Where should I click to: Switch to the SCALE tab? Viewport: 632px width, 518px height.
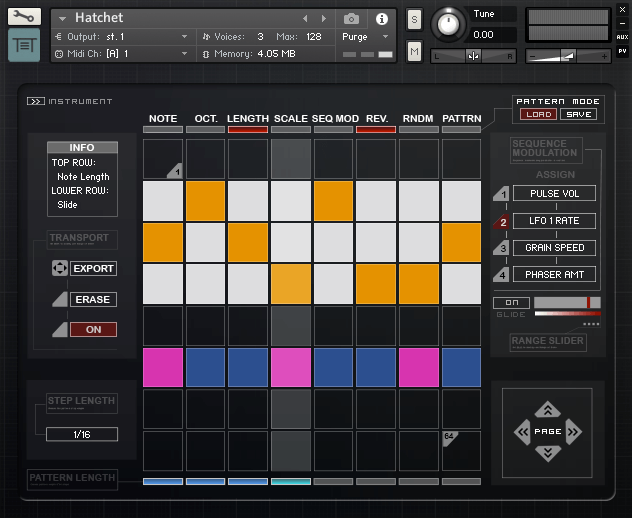(x=291, y=119)
